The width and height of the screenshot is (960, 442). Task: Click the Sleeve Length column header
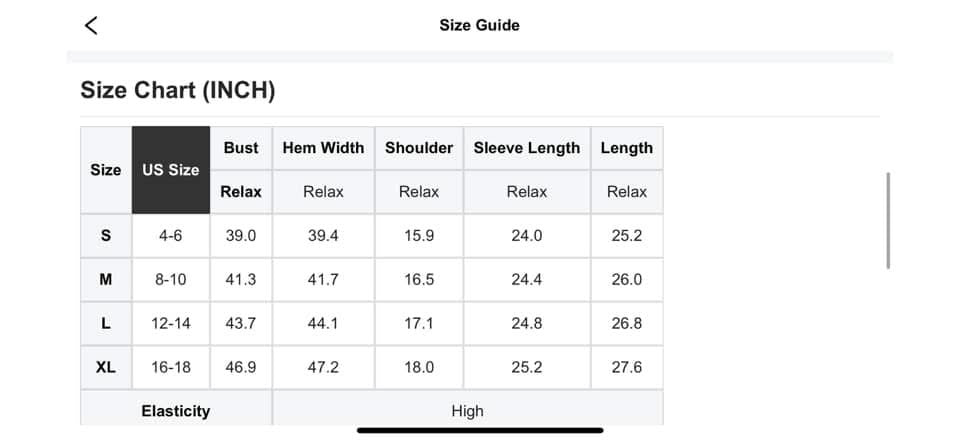[526, 148]
